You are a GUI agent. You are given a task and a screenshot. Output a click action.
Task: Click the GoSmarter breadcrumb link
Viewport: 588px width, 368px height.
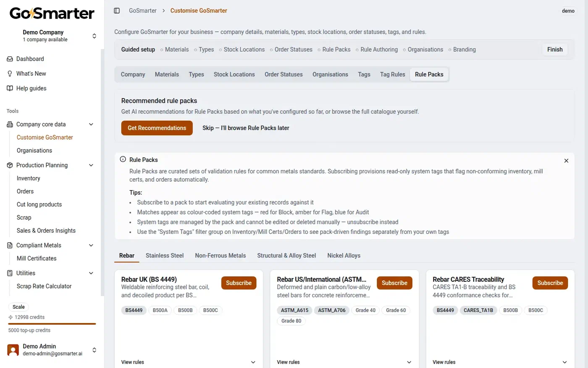[143, 11]
